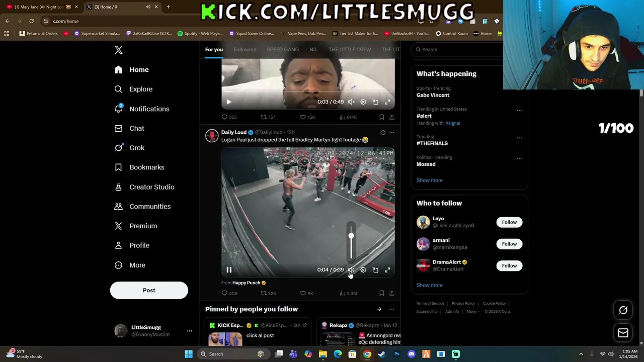This screenshot has height=362, width=644.
Task: Bookmark the top post with 614K views
Action: 382,117
